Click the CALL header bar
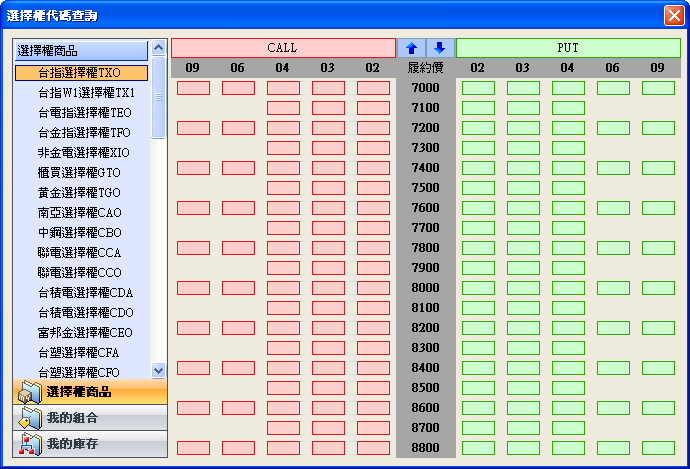This screenshot has width=690, height=469. [283, 48]
